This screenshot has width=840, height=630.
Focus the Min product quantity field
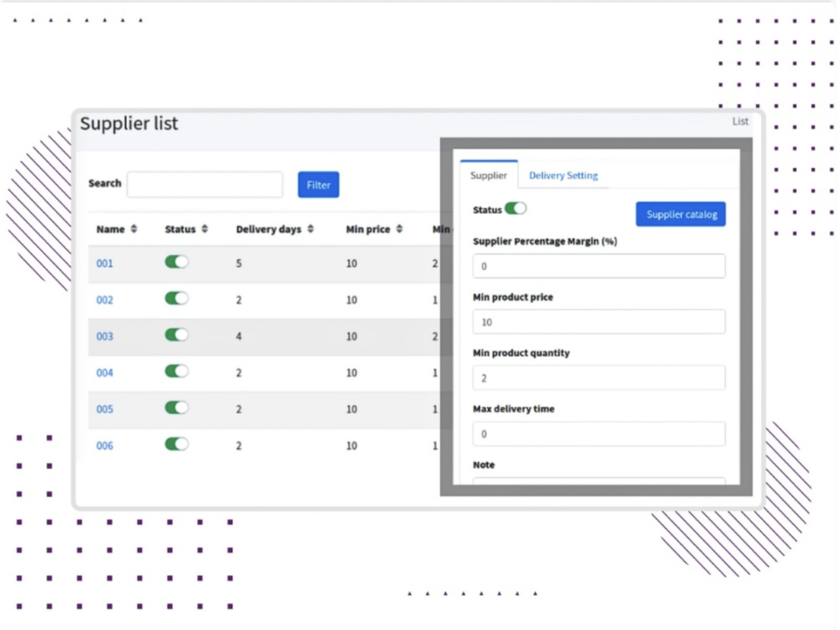600,378
